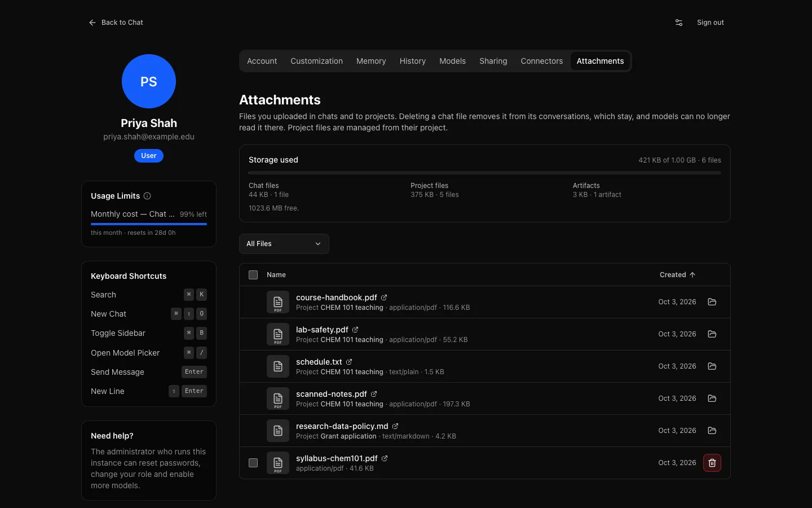
Task: Go to the Sharing tab
Action: [x=493, y=61]
